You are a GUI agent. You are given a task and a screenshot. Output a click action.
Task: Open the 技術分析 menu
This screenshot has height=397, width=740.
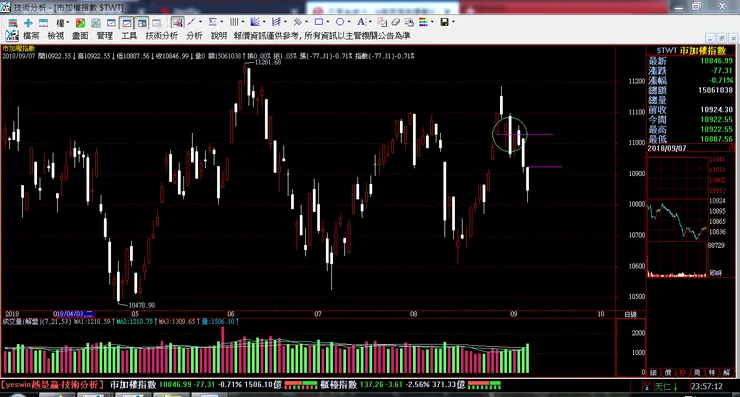tap(161, 35)
